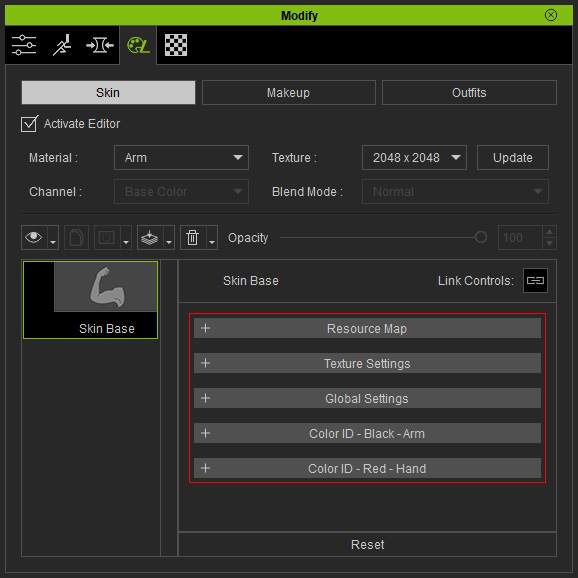The image size is (578, 578).
Task: Click the Reset button
Action: point(368,544)
